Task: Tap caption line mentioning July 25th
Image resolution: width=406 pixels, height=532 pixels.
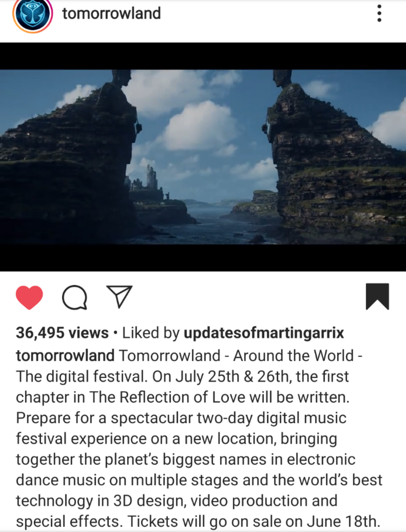Action: click(x=182, y=377)
